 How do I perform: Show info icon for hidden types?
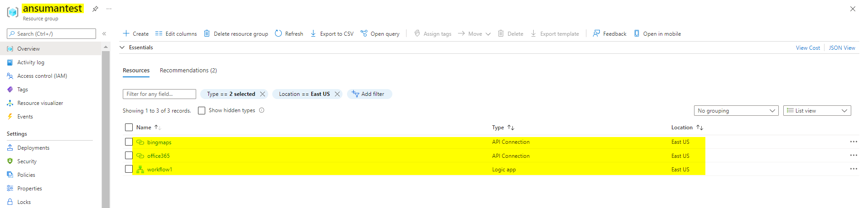point(261,110)
